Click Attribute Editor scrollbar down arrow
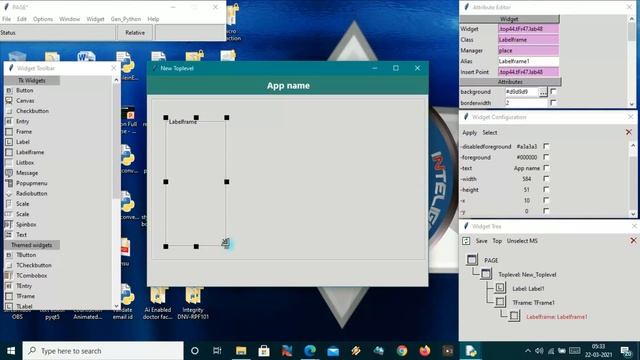Viewport: 640px width, 360px height. point(632,104)
